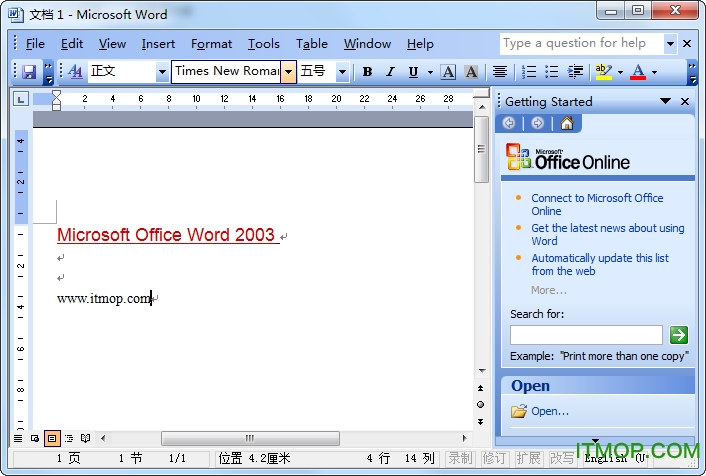This screenshot has width=706, height=476.
Task: Switch to Normal view icon
Action: [x=18, y=438]
